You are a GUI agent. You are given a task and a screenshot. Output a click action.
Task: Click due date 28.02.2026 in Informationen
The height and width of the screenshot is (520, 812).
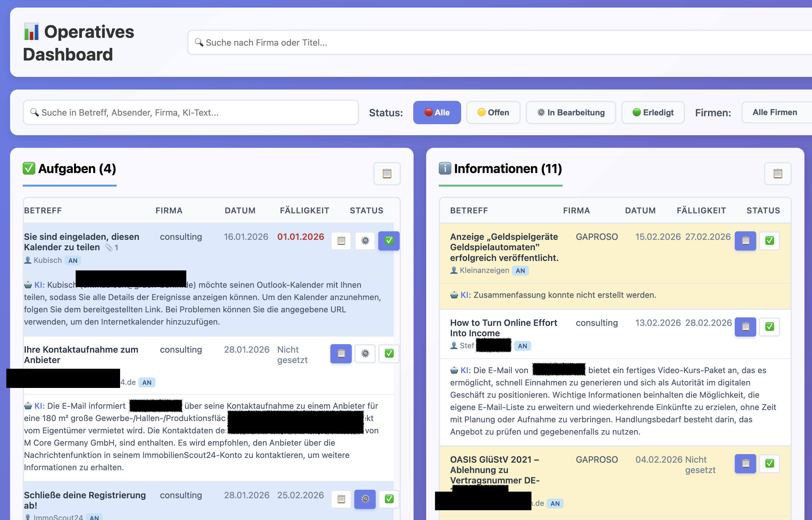(708, 323)
